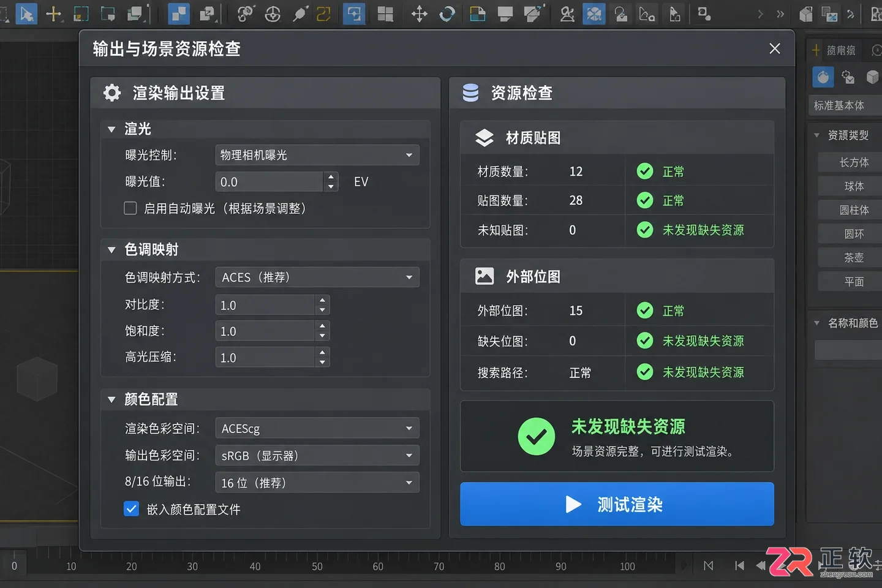Click the grey cube icon in command panel
882x588 pixels.
[872, 77]
